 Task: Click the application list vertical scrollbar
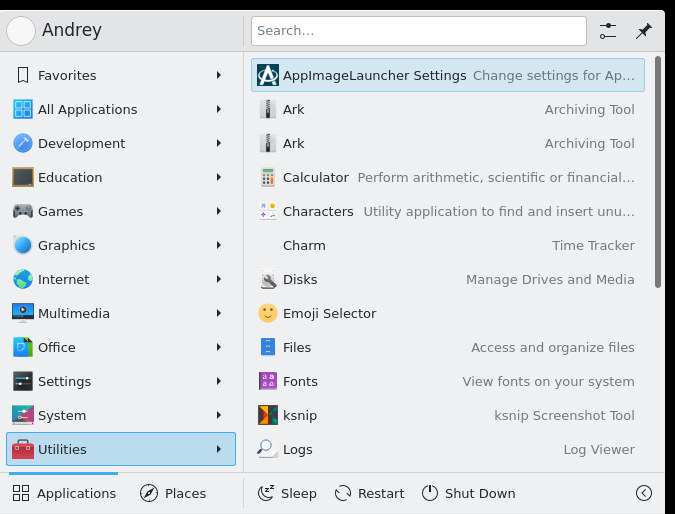(x=657, y=172)
